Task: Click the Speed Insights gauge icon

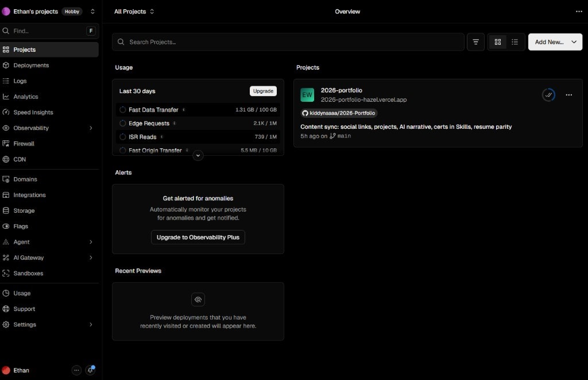Action: click(6, 112)
